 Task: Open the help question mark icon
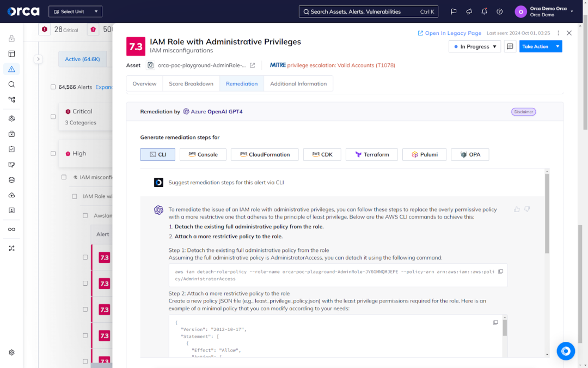click(499, 11)
